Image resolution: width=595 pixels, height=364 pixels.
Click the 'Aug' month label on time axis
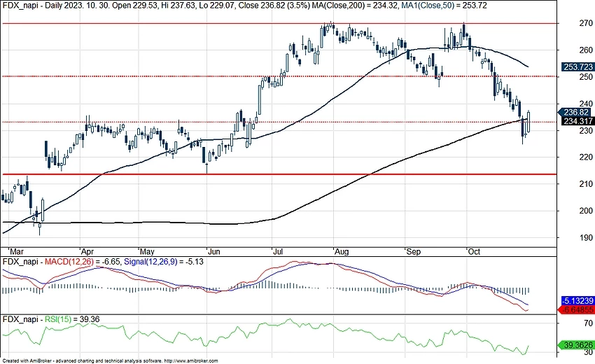tap(342, 251)
